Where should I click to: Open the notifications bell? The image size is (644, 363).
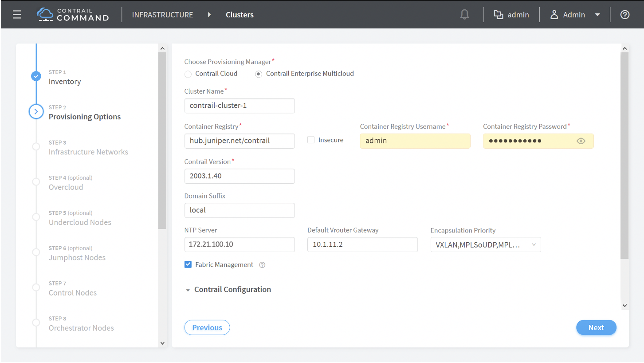point(464,15)
